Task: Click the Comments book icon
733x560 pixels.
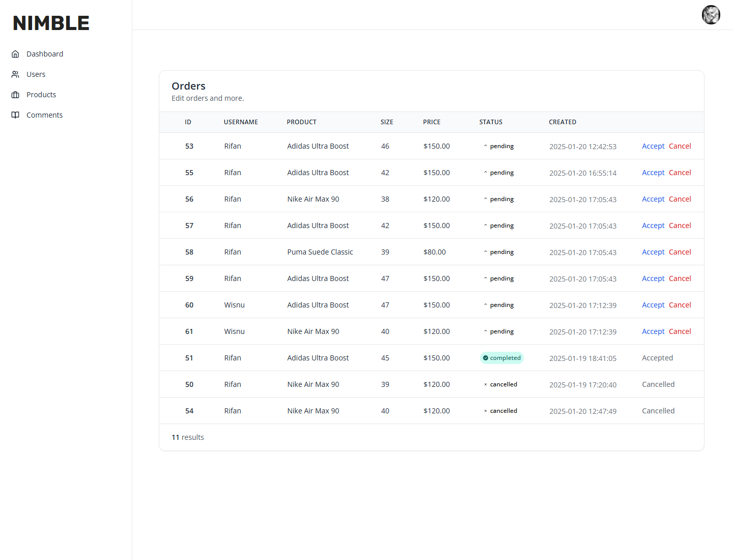Action: tap(15, 115)
